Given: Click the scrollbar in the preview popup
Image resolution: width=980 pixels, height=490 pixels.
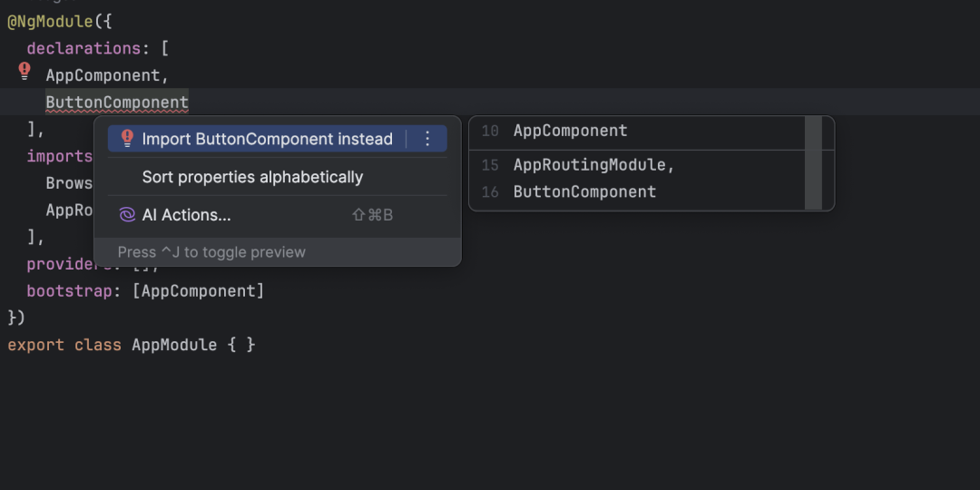Looking at the screenshot, I should pyautogui.click(x=813, y=163).
